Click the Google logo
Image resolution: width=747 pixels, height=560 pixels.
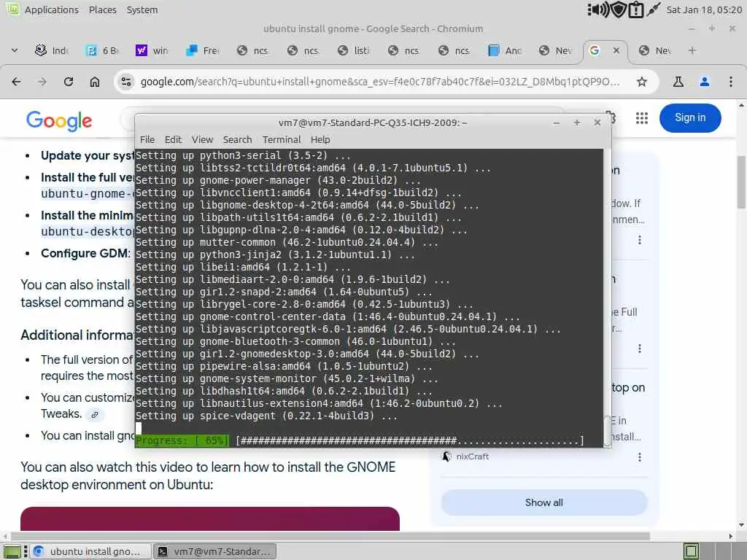coord(59,121)
